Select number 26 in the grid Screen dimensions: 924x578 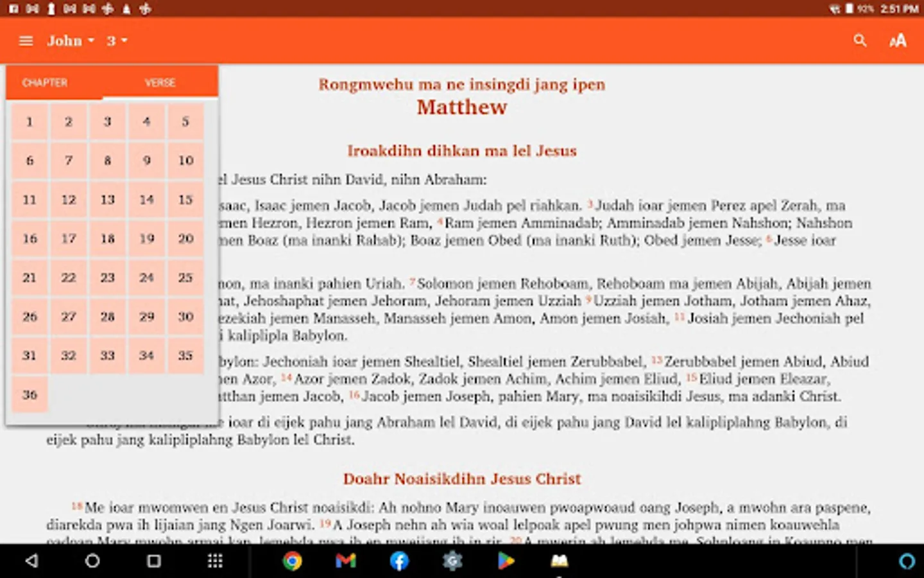coord(30,317)
